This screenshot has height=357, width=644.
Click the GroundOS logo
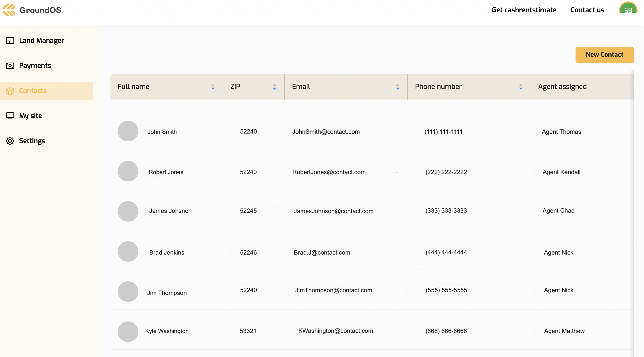coord(32,10)
